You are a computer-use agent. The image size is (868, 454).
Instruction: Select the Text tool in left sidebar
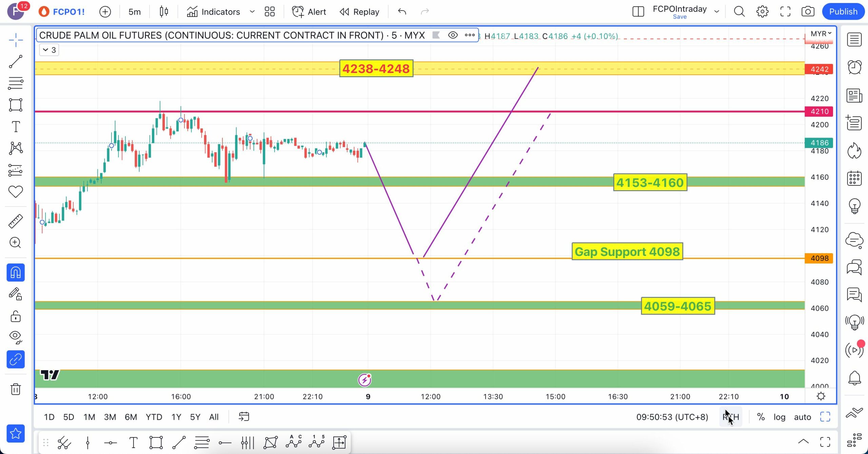click(16, 127)
